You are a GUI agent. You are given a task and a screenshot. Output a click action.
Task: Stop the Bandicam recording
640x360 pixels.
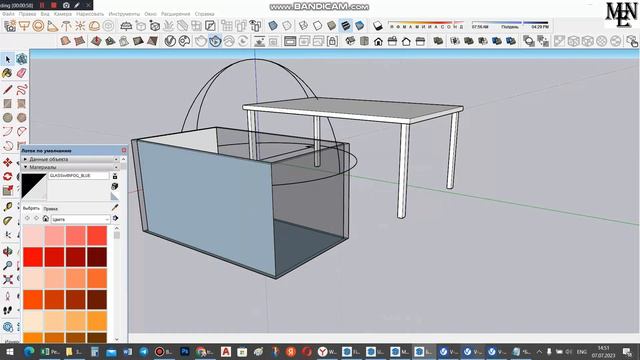(x=53, y=5)
